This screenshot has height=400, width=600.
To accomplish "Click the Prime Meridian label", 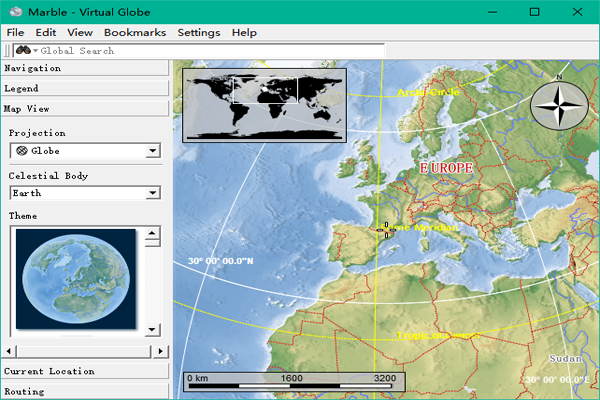I will (419, 227).
